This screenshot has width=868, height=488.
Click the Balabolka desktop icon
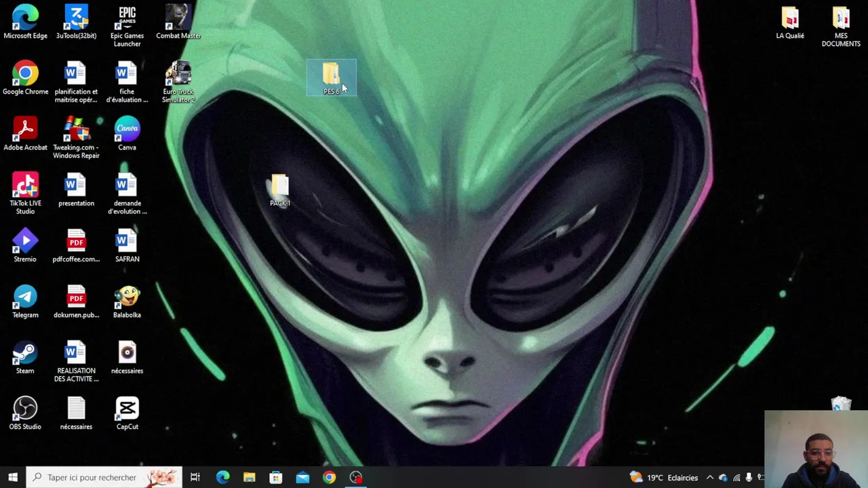coord(127,301)
